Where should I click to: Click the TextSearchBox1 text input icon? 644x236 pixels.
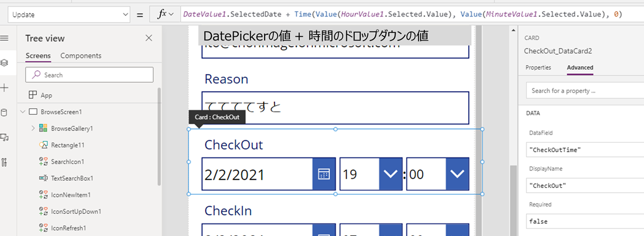pyautogui.click(x=43, y=178)
